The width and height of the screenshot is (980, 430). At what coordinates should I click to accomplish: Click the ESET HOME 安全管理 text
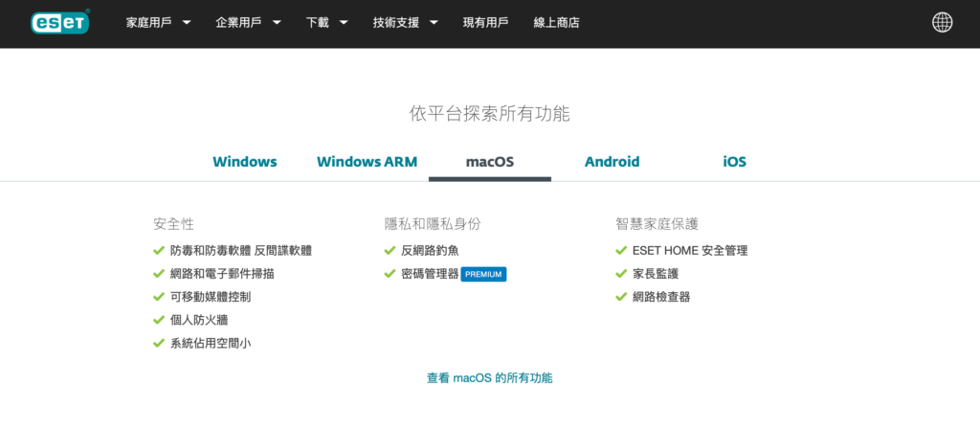[690, 251]
